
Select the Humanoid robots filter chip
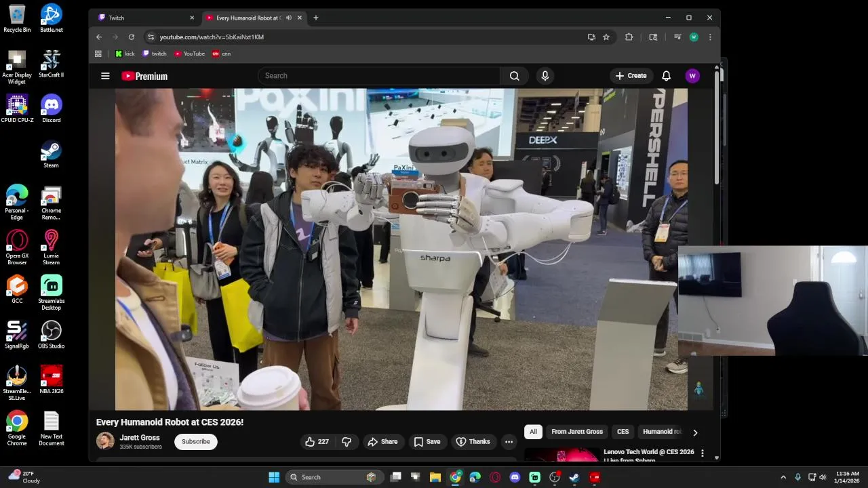pyautogui.click(x=661, y=432)
